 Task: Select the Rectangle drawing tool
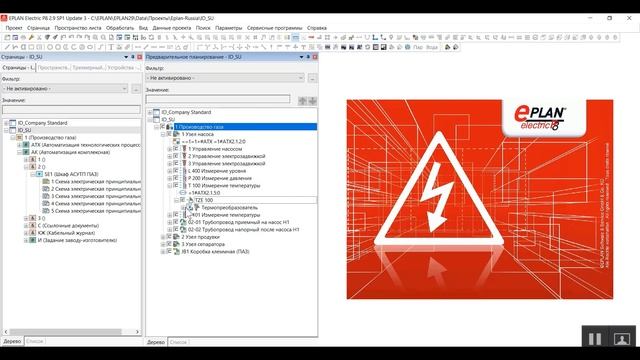[31, 47]
